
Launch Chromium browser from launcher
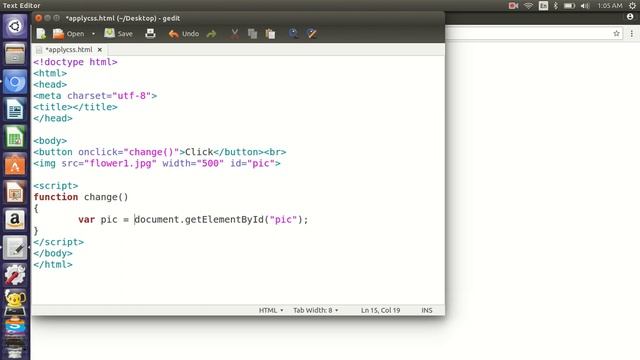[15, 82]
